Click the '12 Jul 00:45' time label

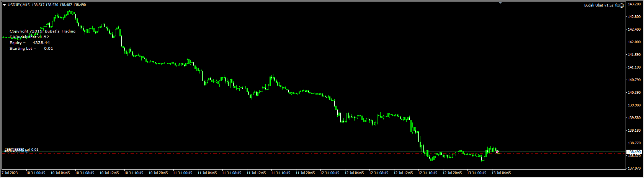click(330, 173)
